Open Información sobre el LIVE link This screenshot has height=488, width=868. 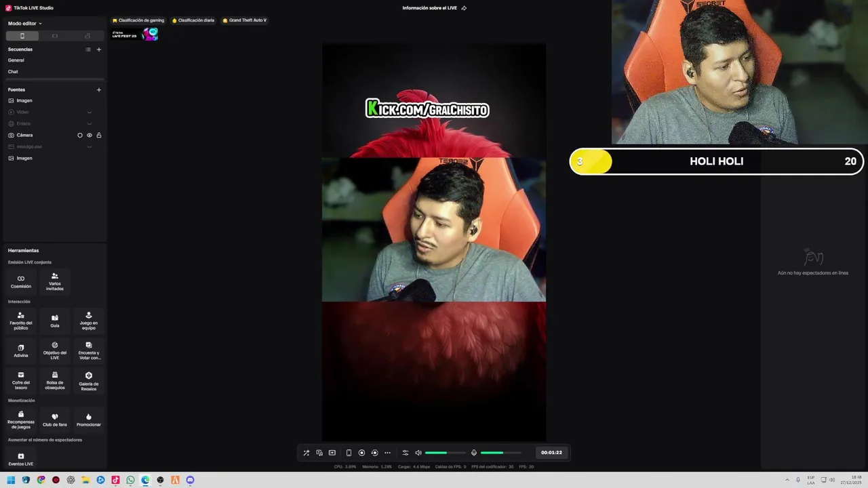tap(429, 8)
